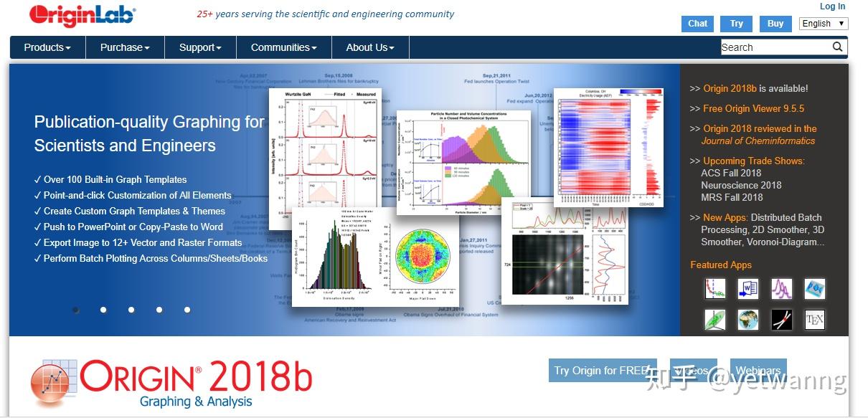Open the Origin 2018b announcement link

730,88
